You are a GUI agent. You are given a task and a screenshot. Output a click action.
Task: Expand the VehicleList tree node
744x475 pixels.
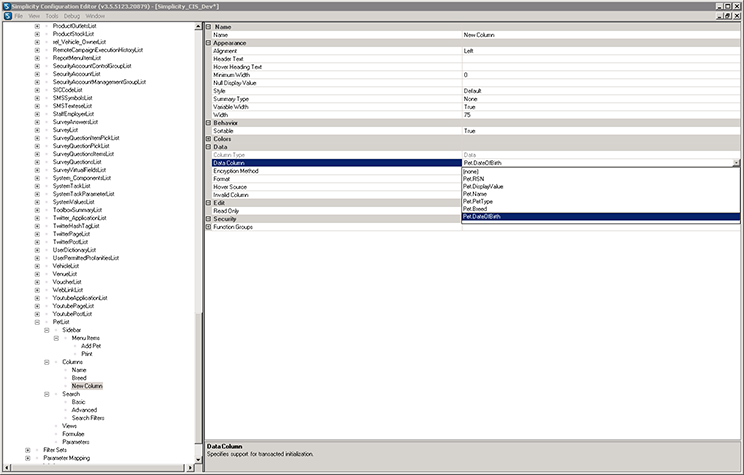tap(37, 266)
